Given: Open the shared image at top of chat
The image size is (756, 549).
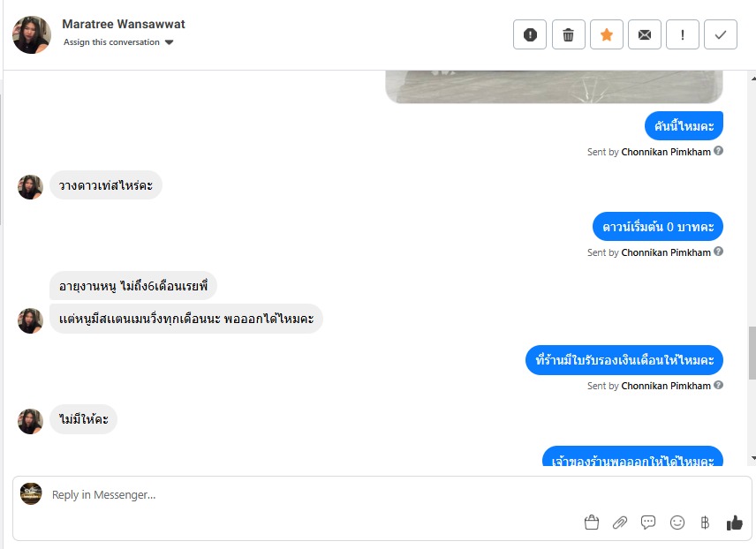Looking at the screenshot, I should [554, 86].
